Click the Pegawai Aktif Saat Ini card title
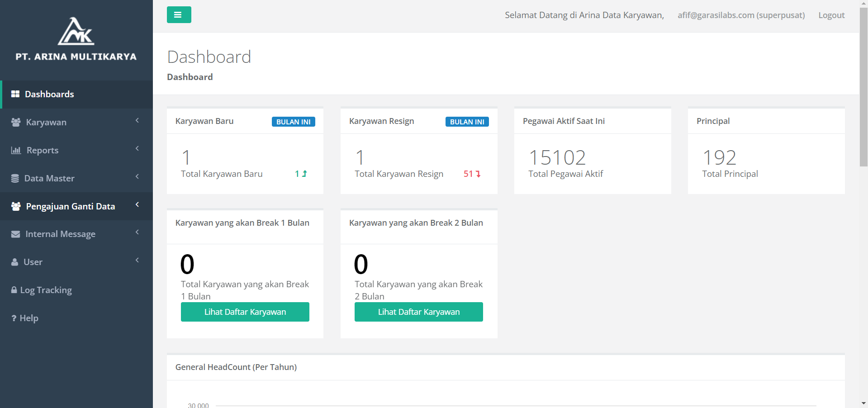The height and width of the screenshot is (408, 868). [564, 121]
